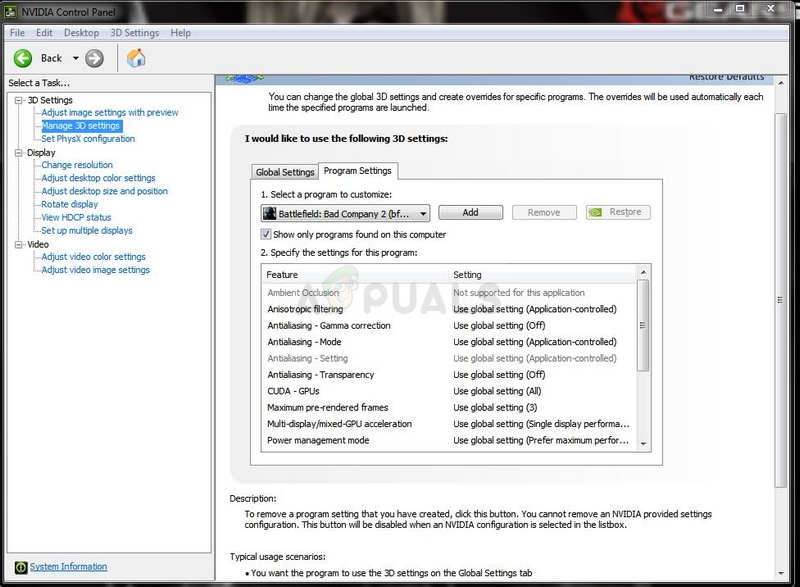Open Set up multiple displays
The height and width of the screenshot is (587, 800).
(x=87, y=231)
